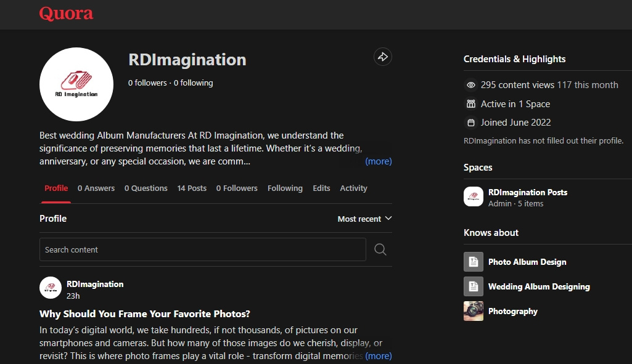Open the Following tab
Screen dimensions: 632x364
point(285,188)
